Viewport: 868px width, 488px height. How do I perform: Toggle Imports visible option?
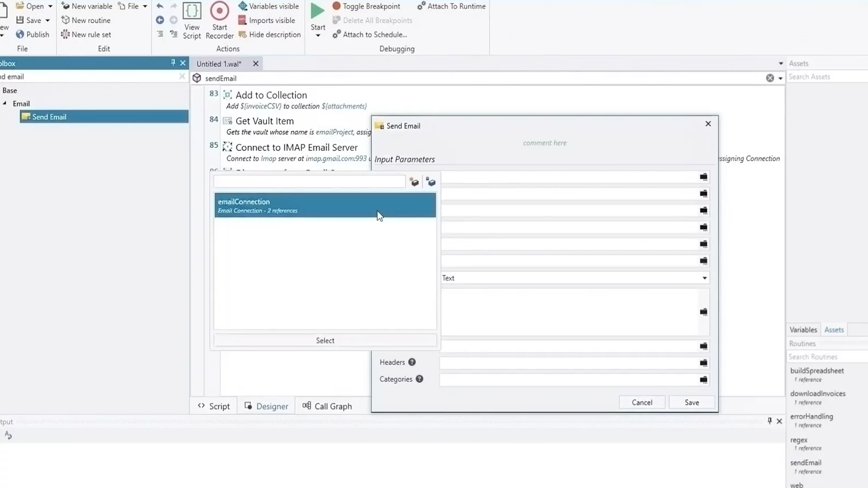[267, 20]
